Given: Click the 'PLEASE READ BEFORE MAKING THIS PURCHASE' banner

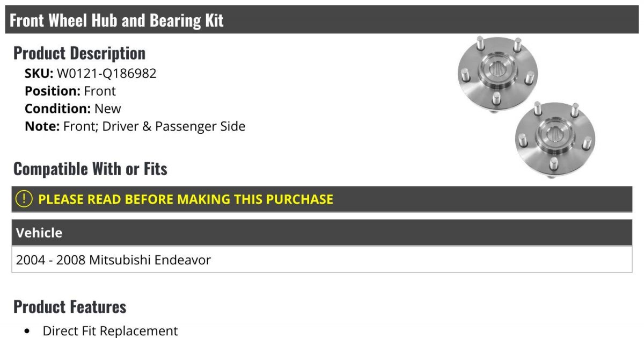Looking at the screenshot, I should click(321, 199).
